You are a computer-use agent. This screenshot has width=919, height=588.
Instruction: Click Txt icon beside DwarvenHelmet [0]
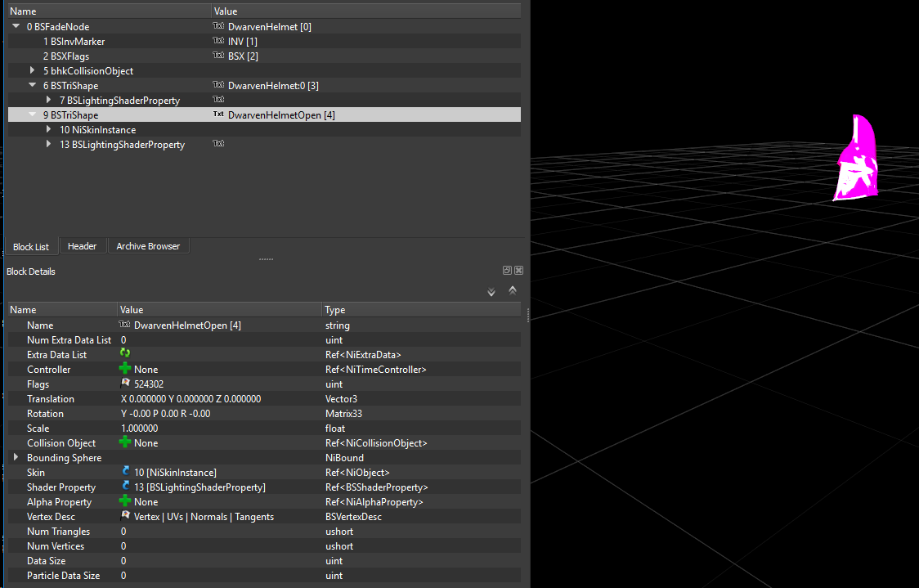(x=218, y=26)
